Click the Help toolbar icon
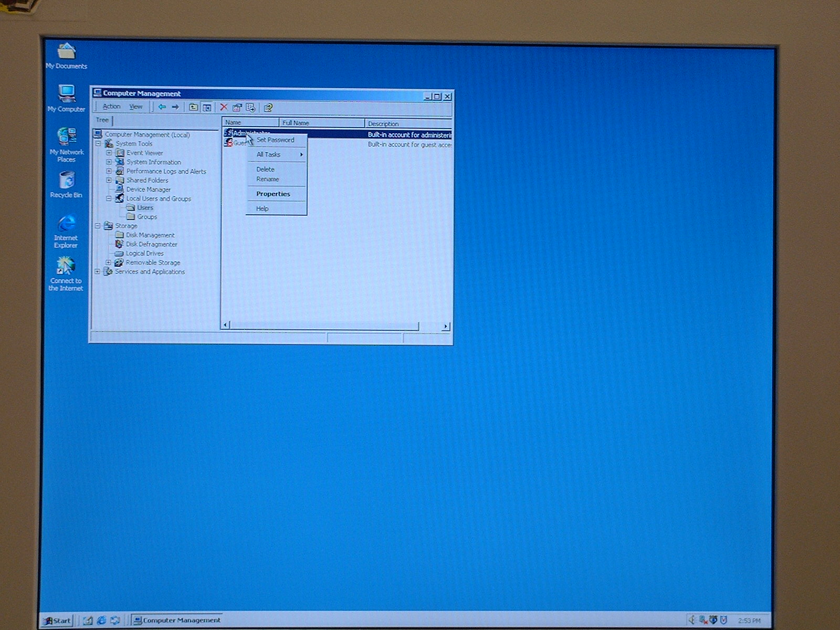Viewport: 840px width, 630px height. click(268, 108)
